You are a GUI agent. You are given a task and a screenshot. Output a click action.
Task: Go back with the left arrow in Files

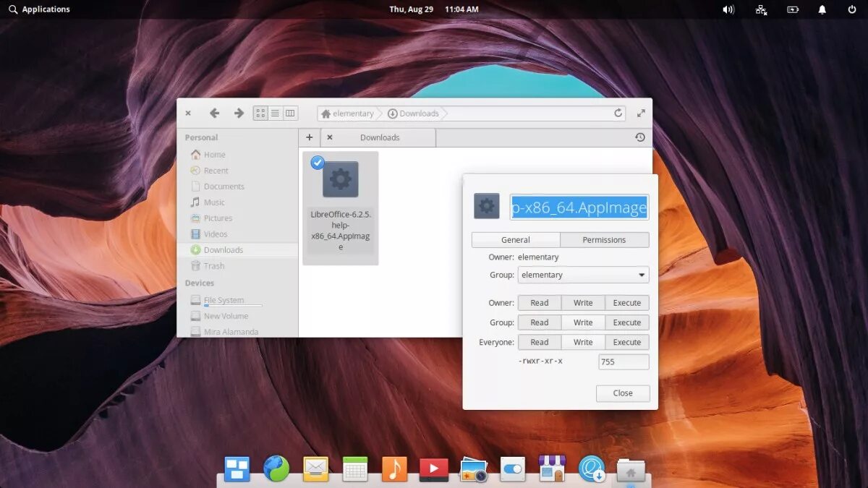214,114
